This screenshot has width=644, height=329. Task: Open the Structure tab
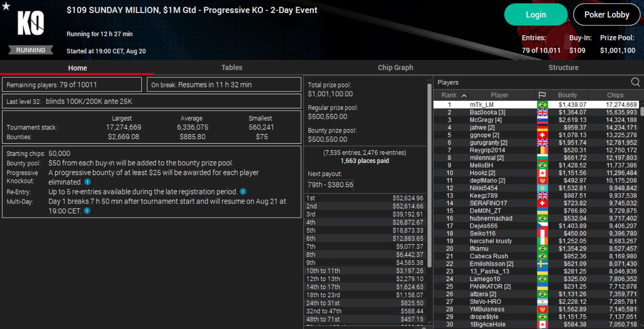click(x=564, y=67)
